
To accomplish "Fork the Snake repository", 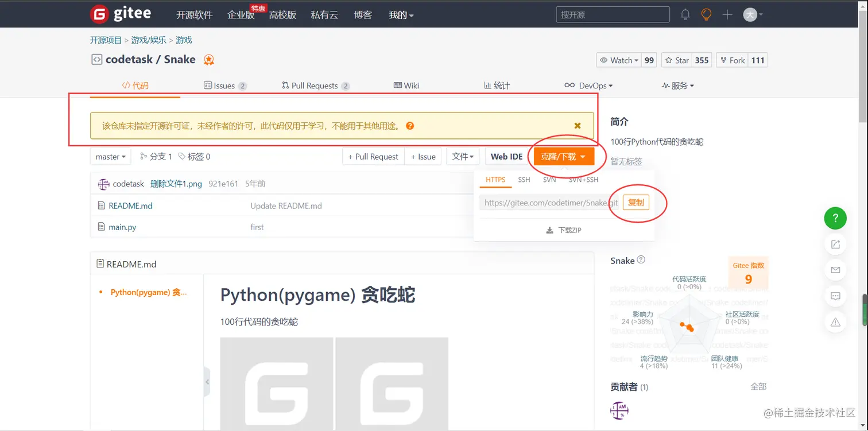I will (x=732, y=60).
